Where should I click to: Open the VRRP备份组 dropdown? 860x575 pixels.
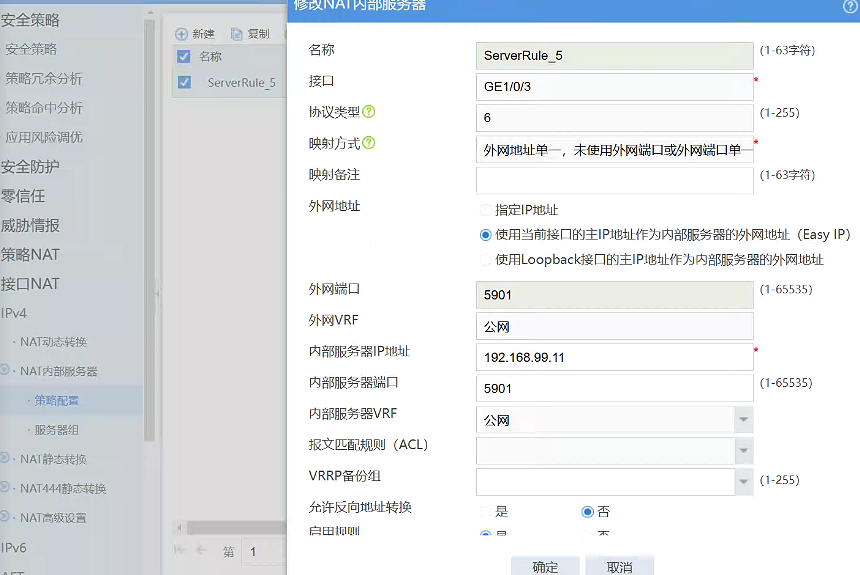pyautogui.click(x=743, y=482)
